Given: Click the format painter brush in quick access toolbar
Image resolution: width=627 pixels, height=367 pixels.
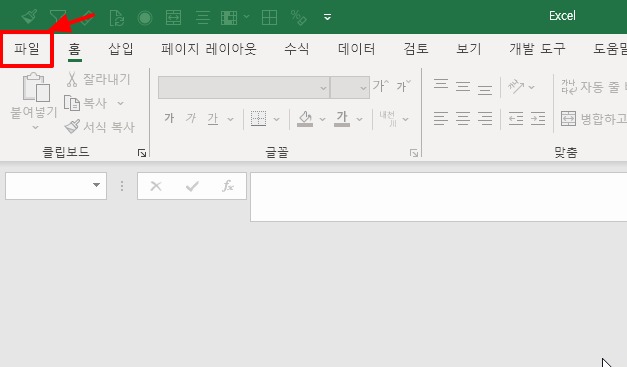Looking at the screenshot, I should pos(29,17).
